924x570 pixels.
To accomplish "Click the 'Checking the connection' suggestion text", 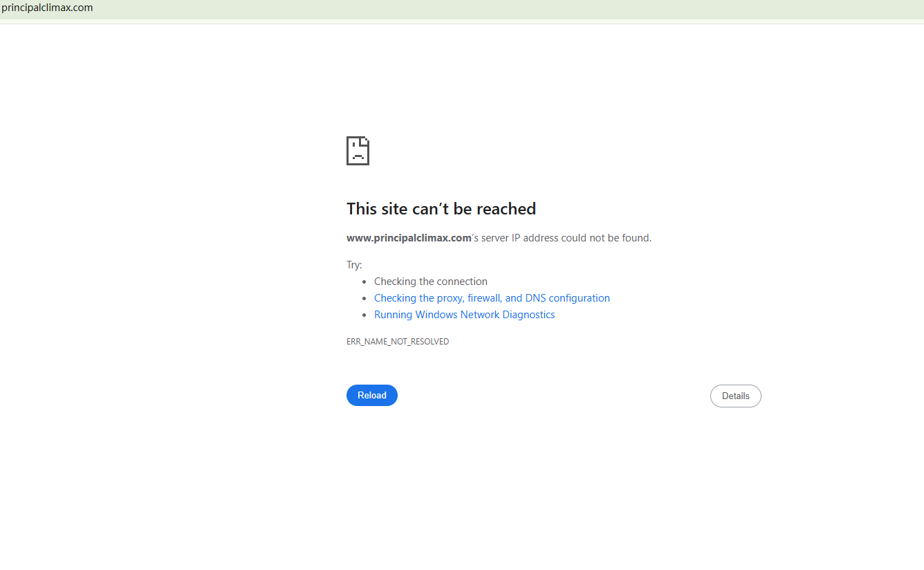I will 431,282.
